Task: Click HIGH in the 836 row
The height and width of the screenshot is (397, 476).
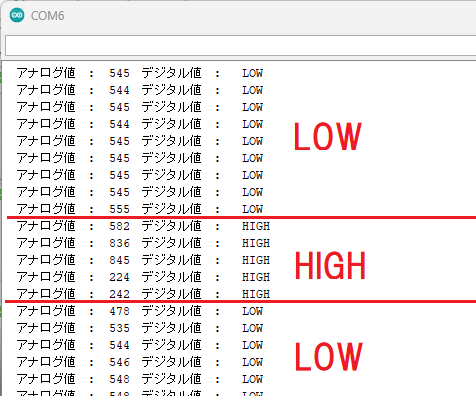Action: click(x=256, y=243)
